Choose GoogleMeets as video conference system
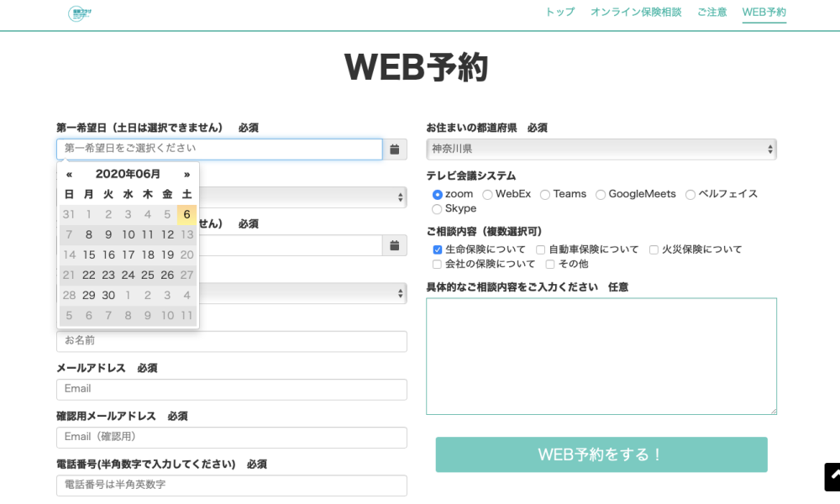Screen dimensions: 840x504 click(x=601, y=195)
